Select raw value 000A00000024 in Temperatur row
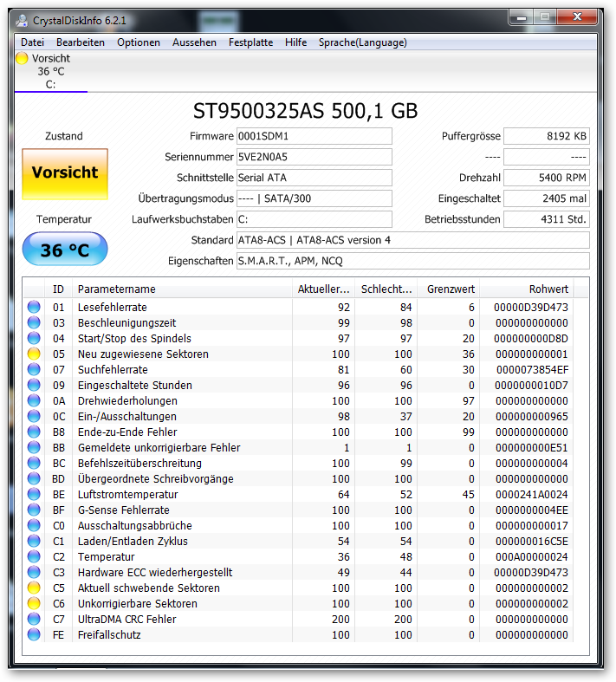This screenshot has width=616, height=682. click(x=532, y=557)
